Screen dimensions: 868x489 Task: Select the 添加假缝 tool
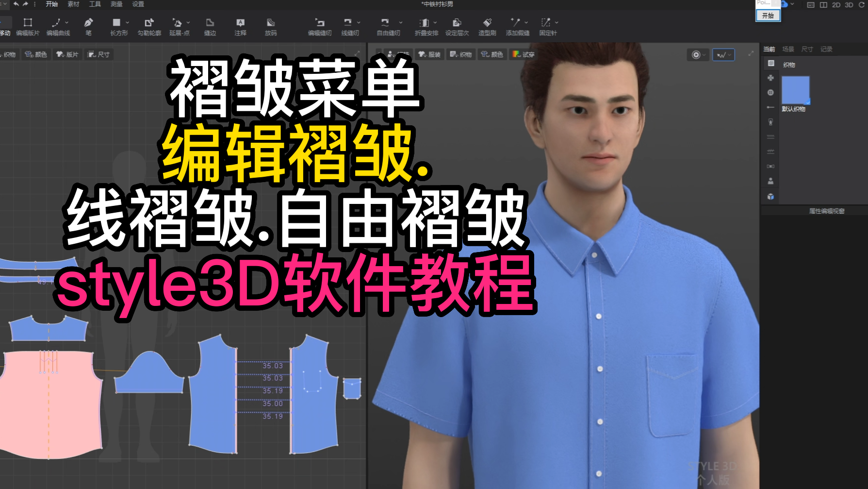[x=517, y=27]
